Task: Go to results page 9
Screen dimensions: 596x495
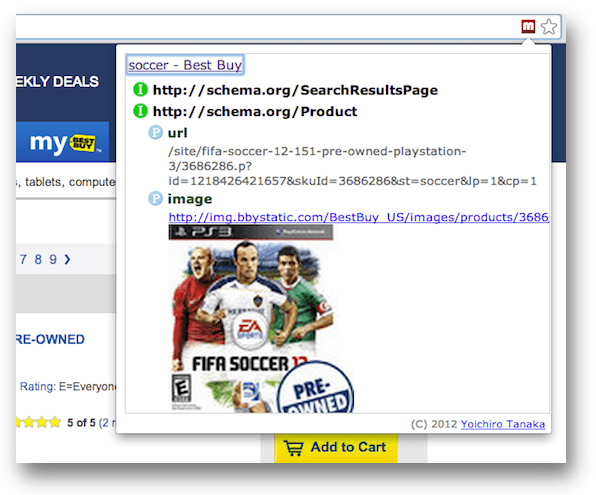Action: [53, 259]
